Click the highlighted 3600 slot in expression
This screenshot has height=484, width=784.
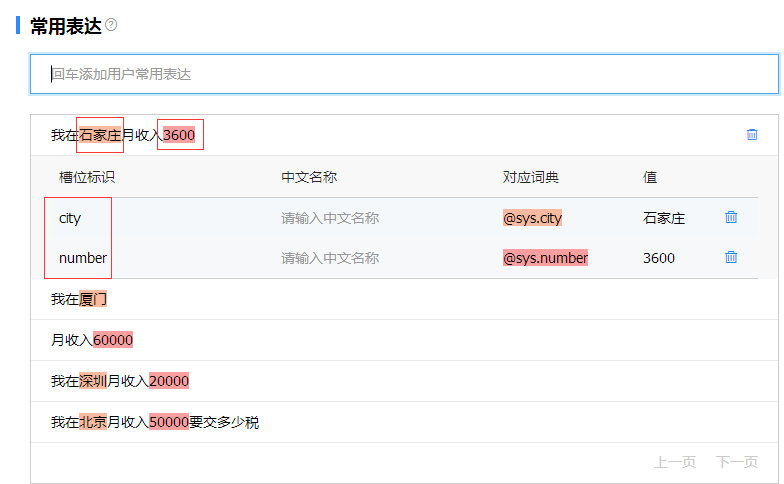click(179, 135)
